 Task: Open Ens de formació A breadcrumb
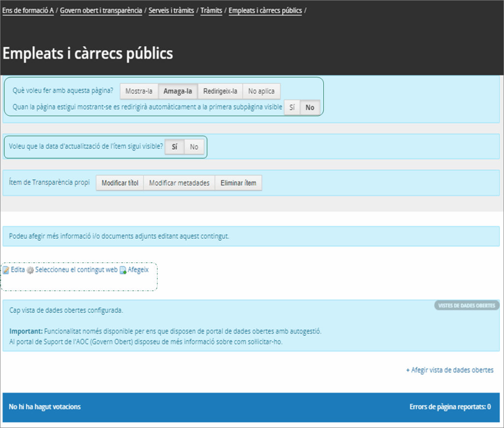28,10
